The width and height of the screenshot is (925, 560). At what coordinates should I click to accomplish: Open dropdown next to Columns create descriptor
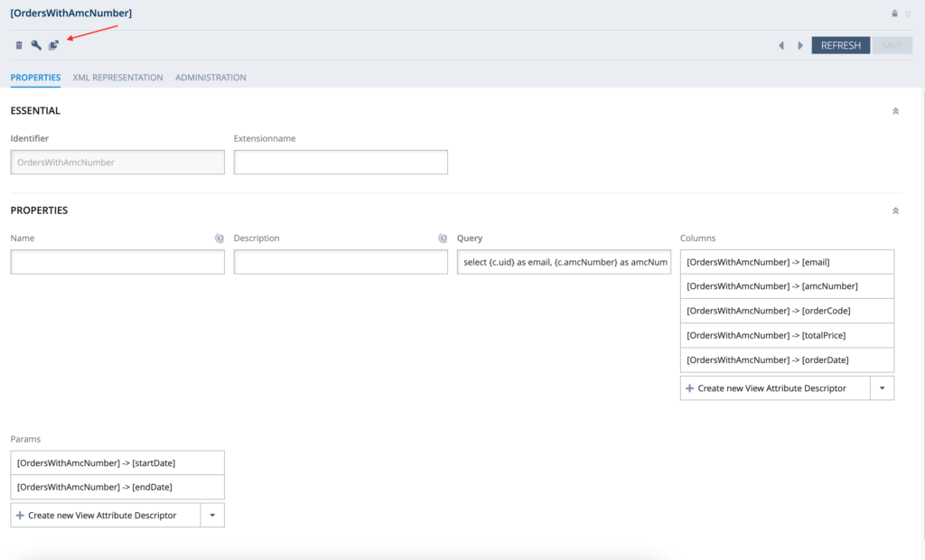[882, 388]
